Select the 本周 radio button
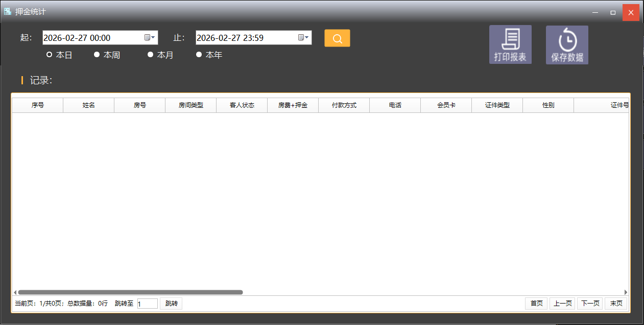 [97, 55]
